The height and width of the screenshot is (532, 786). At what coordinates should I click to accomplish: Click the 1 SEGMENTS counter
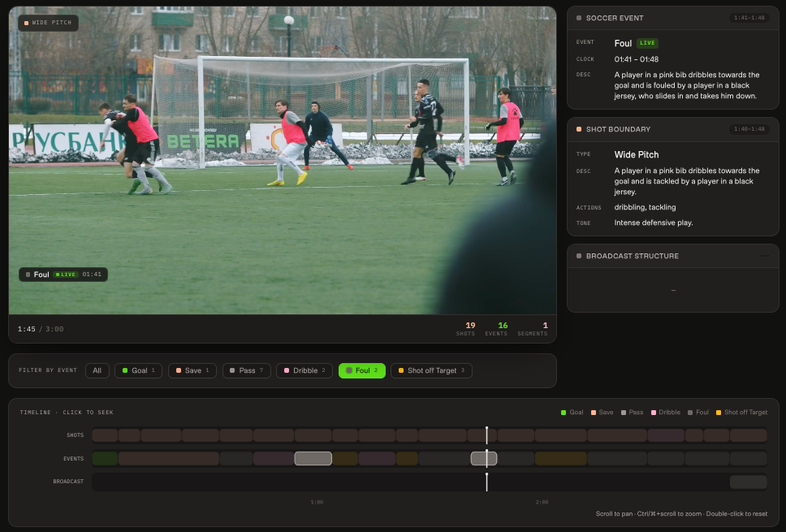click(533, 329)
